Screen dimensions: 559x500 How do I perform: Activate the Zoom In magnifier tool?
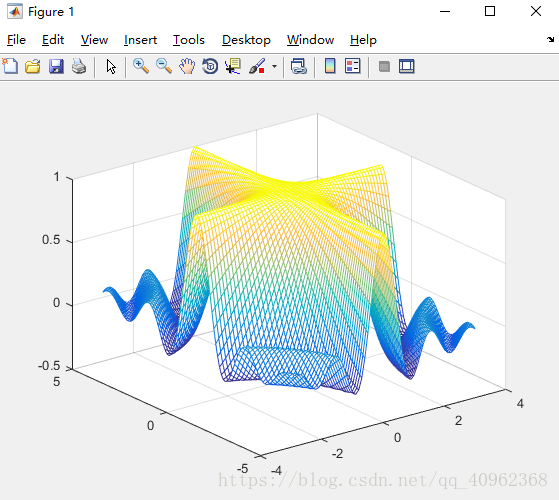(141, 66)
